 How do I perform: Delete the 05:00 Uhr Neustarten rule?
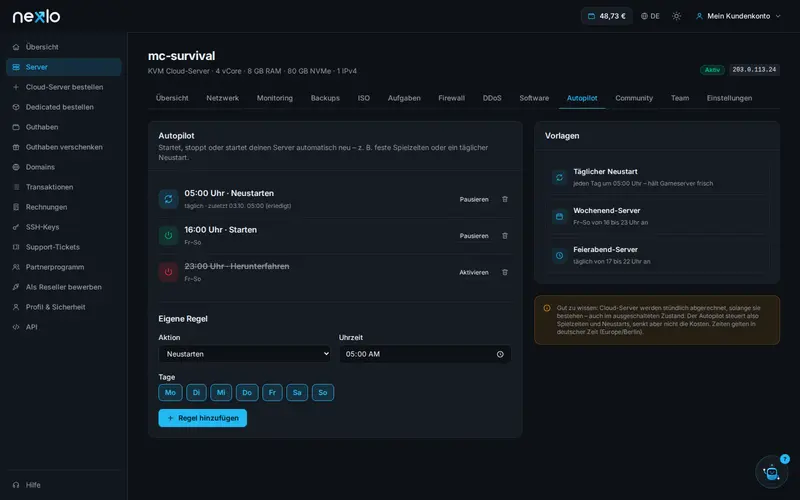(x=505, y=199)
